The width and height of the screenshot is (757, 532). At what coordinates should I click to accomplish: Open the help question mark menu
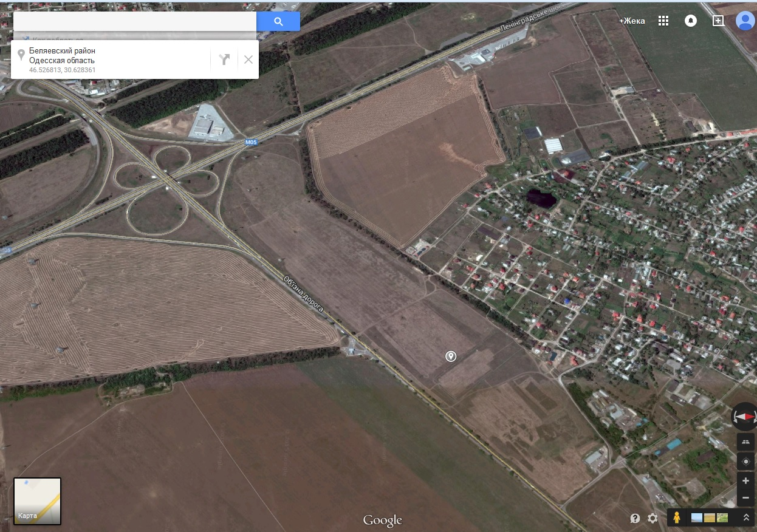tap(635, 518)
